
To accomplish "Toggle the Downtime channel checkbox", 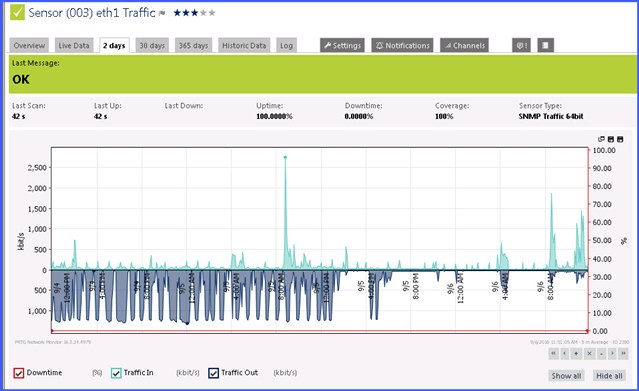I will (x=19, y=373).
